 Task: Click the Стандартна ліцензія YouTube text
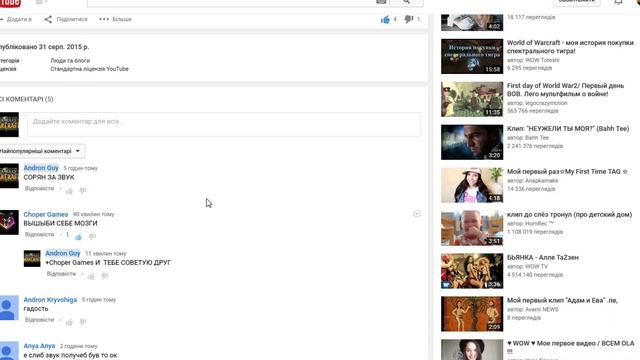point(89,69)
